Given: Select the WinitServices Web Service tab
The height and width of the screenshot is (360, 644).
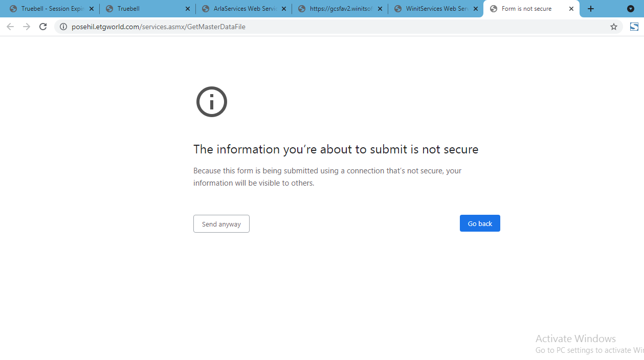Looking at the screenshot, I should click(433, 9).
